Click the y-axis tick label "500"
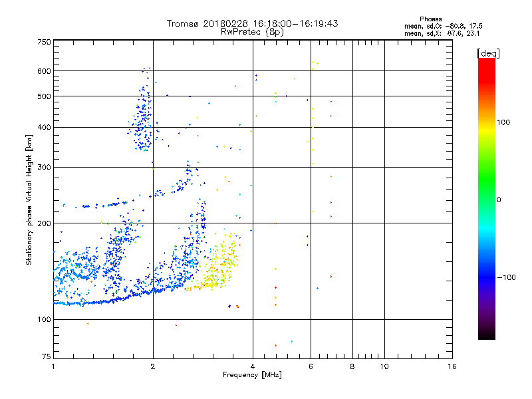Screen dimensions: 532x399 pos(44,96)
